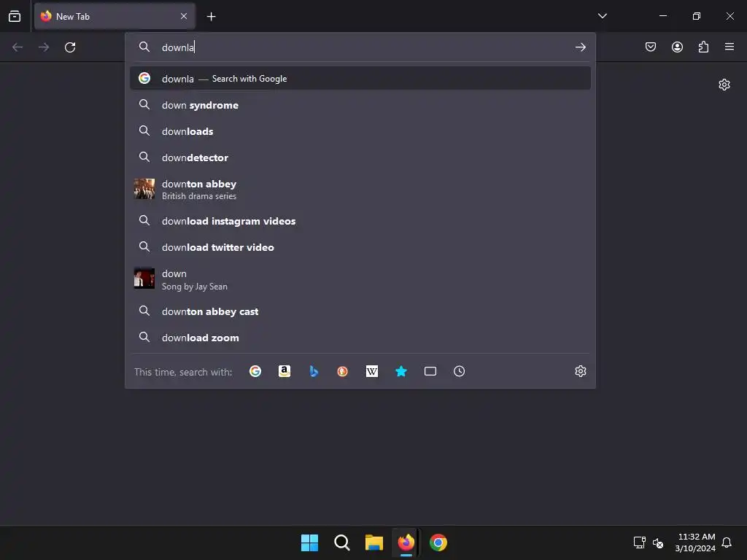Viewport: 747px width, 560px height.
Task: Click the Jay Sean song thumbnail
Action: (144, 279)
